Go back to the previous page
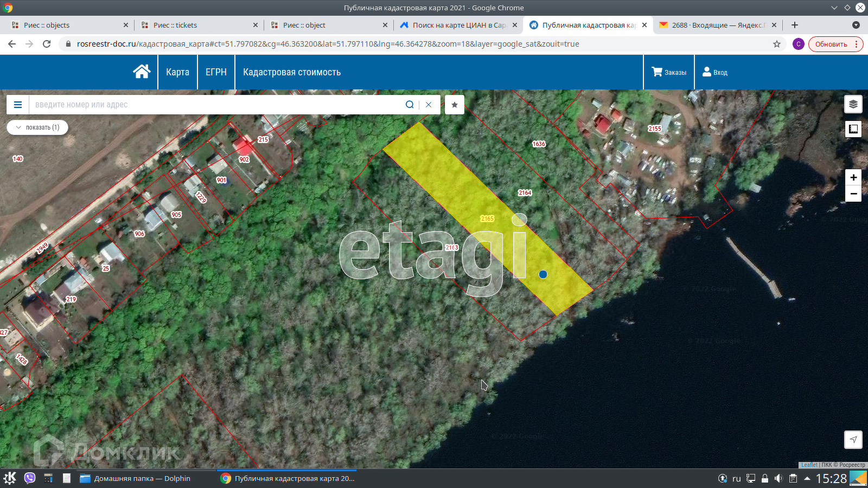Screen dimensions: 868x488 click(12, 44)
